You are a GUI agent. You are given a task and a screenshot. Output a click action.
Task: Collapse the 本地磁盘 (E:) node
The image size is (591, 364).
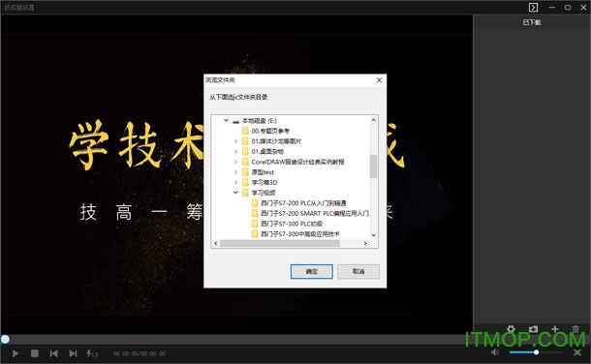point(226,120)
